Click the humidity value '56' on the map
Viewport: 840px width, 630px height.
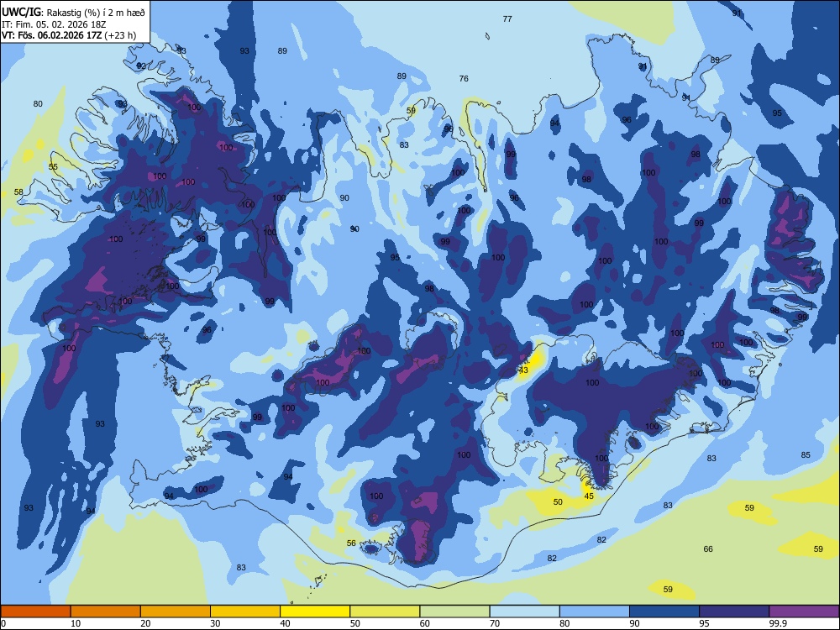click(351, 543)
